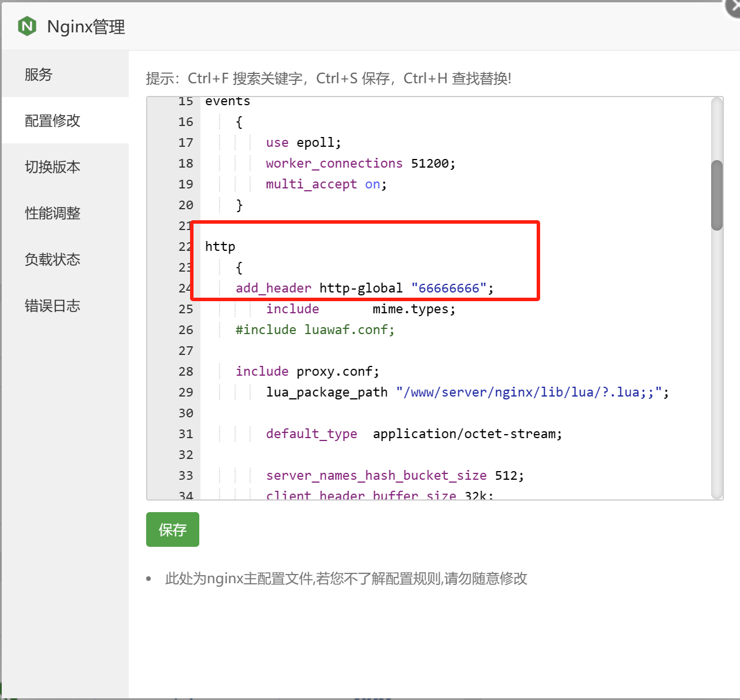Click the closing brace on line 20
Viewport: 740px width, 700px height.
point(239,205)
